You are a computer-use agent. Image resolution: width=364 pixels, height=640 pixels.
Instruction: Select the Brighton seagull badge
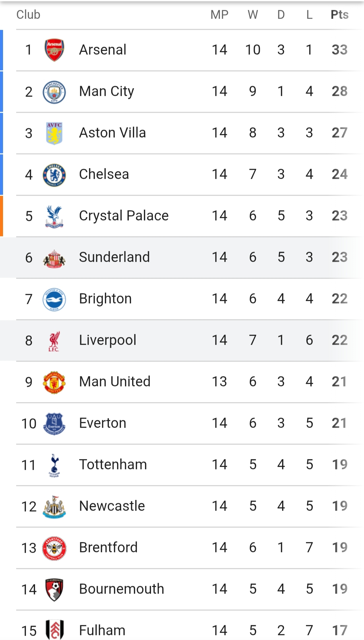(54, 299)
